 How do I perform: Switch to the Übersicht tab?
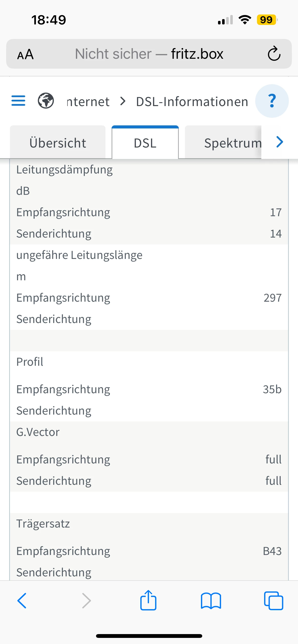click(58, 143)
